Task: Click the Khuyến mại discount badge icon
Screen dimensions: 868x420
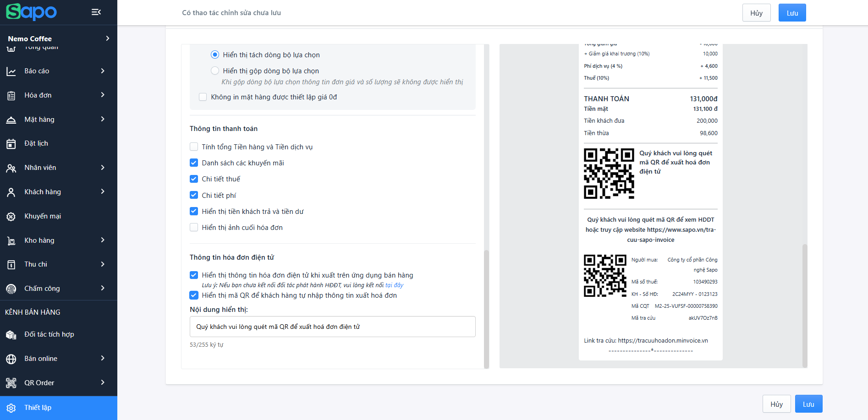Action: pyautogui.click(x=11, y=217)
